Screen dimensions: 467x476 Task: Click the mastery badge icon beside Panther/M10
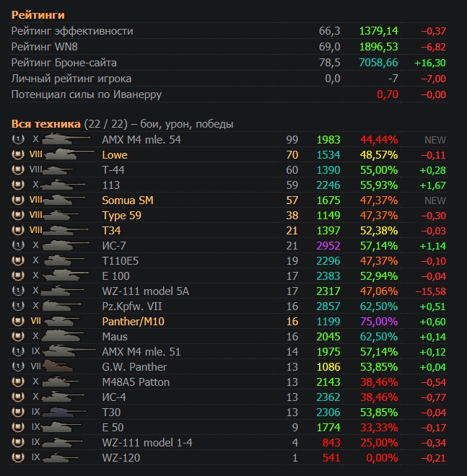(17, 321)
